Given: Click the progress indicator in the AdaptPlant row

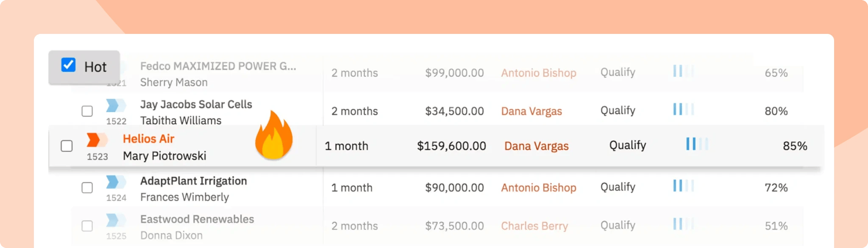Looking at the screenshot, I should pos(683,186).
